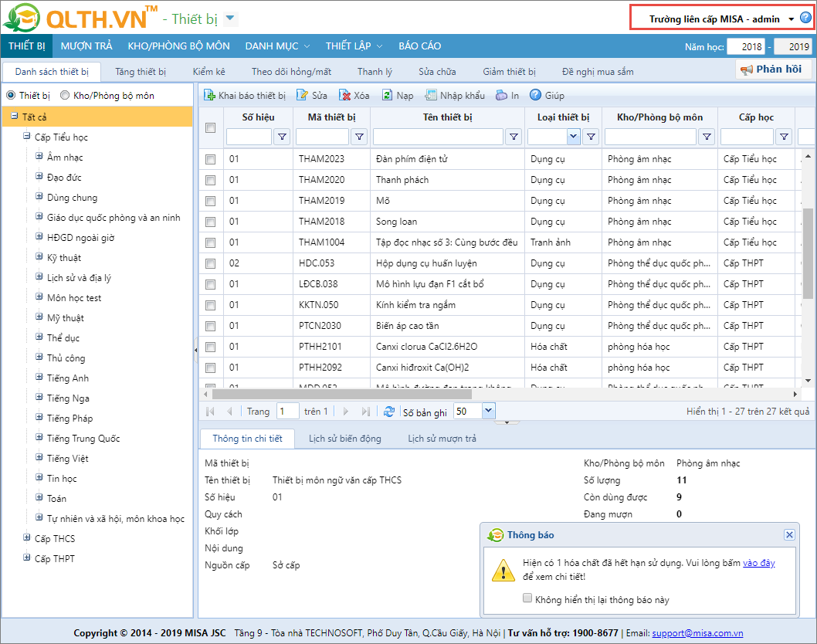Click the Cấp học column filter icon
The width and height of the screenshot is (817, 644).
point(784,137)
